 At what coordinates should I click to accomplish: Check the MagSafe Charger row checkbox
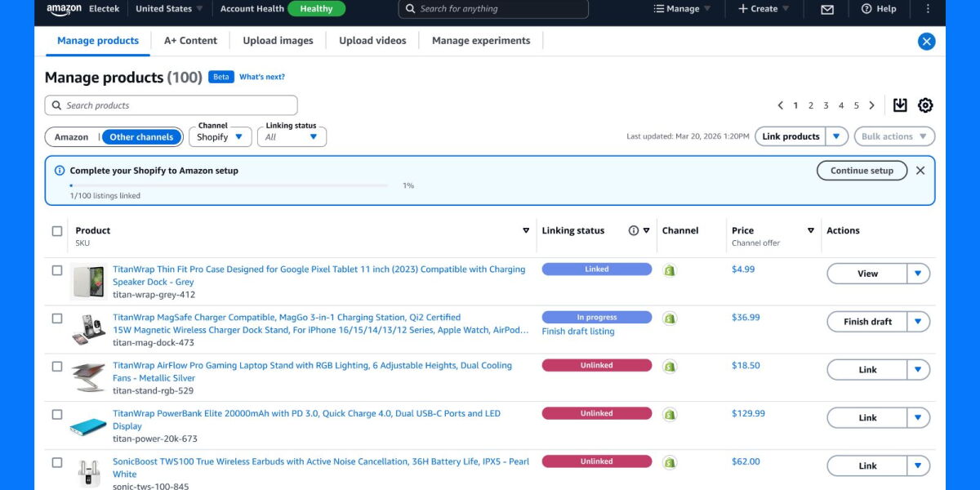tap(57, 318)
